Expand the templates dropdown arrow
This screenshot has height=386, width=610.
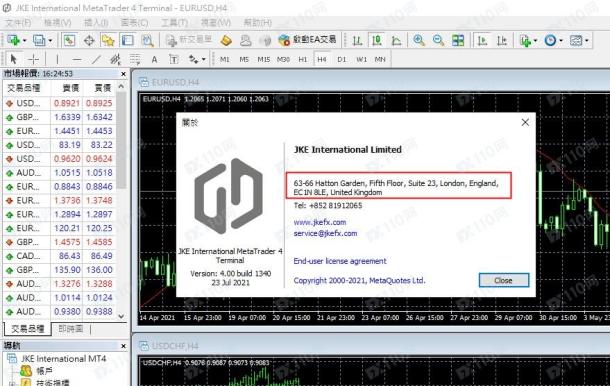[x=587, y=40]
